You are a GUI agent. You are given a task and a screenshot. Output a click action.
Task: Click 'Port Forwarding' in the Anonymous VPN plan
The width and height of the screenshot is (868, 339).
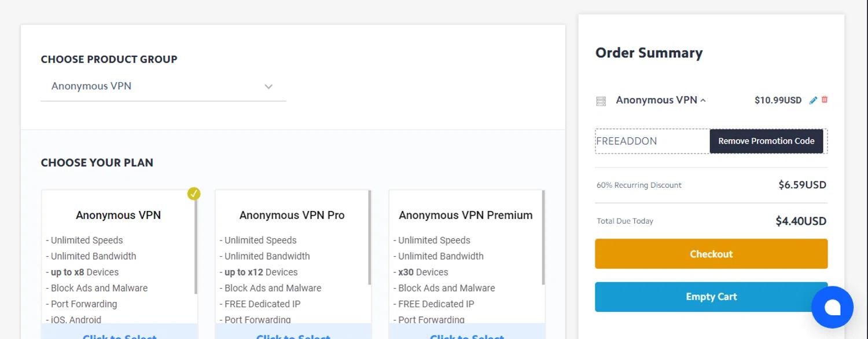click(x=84, y=304)
